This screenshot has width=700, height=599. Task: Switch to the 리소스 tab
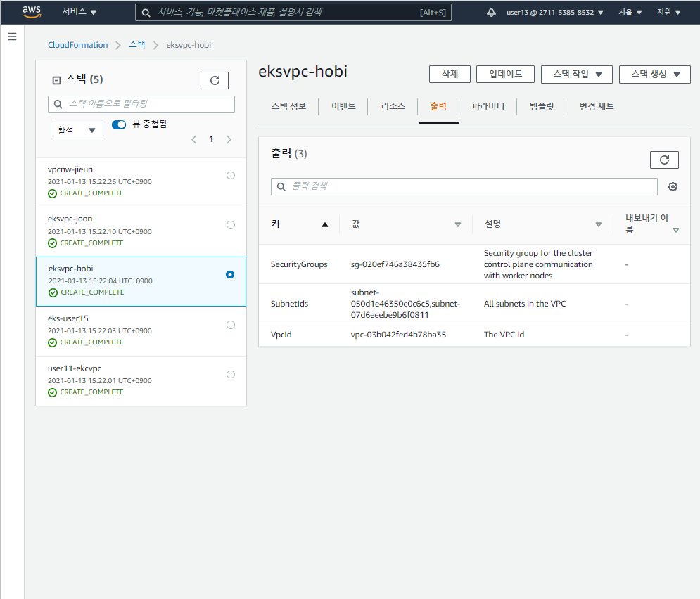pos(393,106)
